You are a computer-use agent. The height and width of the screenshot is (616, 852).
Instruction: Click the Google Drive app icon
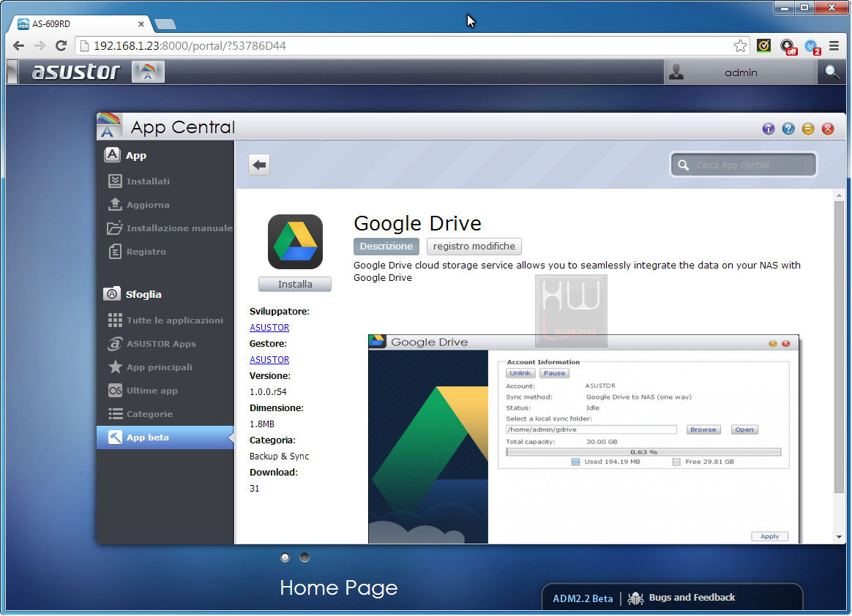(x=295, y=241)
